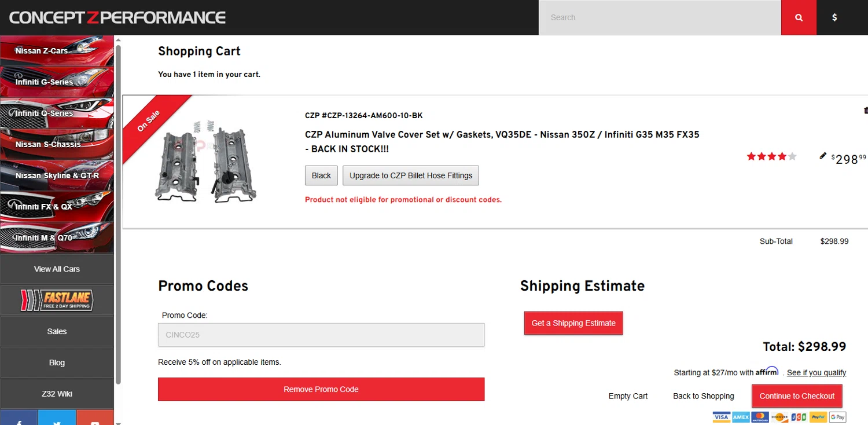Follow the See if you qualify link
This screenshot has height=425, width=868.
pos(816,373)
